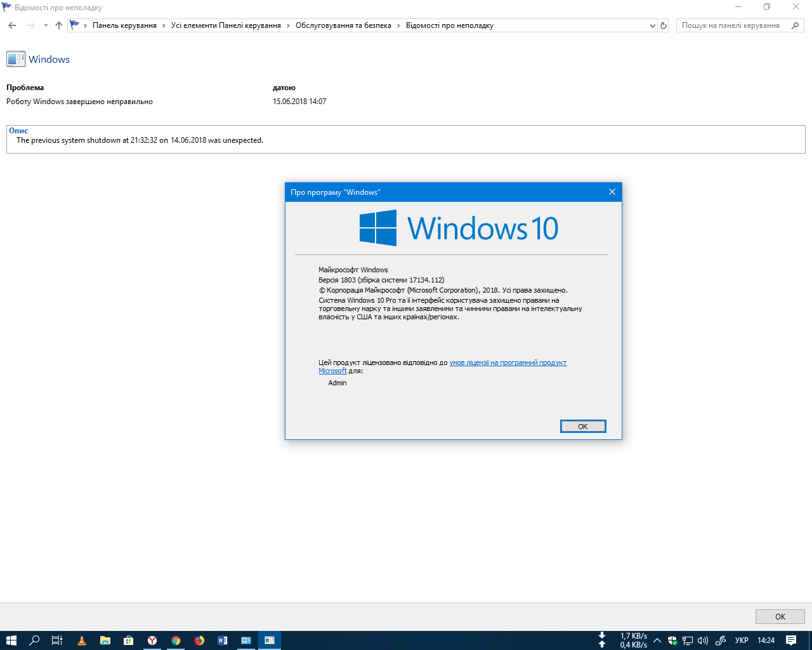Click the date value '15.06.2018 14:07'
This screenshot has width=812, height=650.
click(299, 102)
